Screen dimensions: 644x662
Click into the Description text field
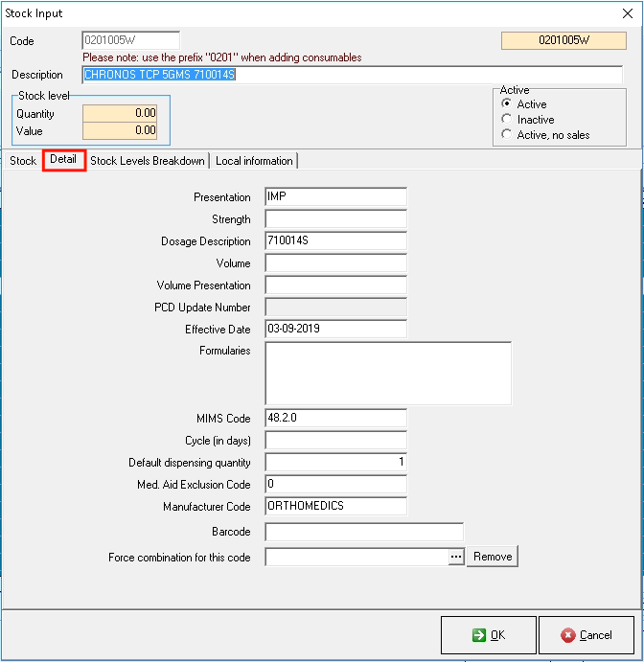352,75
